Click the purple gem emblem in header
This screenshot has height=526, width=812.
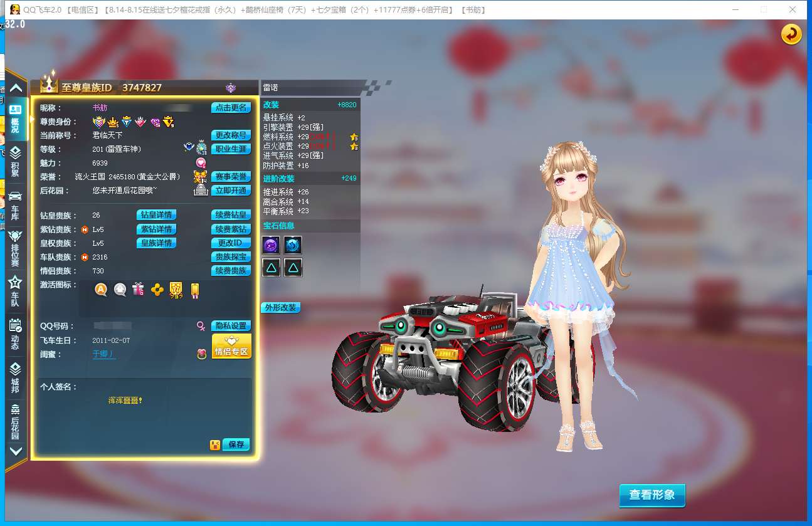231,88
